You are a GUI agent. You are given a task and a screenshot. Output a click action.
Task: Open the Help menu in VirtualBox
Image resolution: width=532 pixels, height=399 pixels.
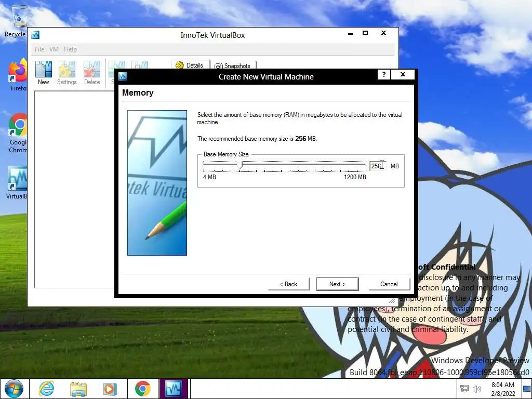pyautogui.click(x=70, y=49)
